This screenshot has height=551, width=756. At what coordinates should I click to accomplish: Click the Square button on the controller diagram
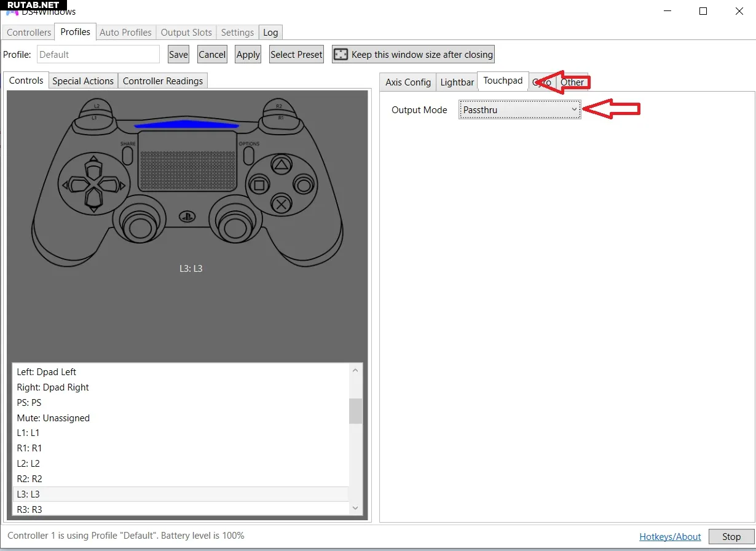click(x=259, y=184)
